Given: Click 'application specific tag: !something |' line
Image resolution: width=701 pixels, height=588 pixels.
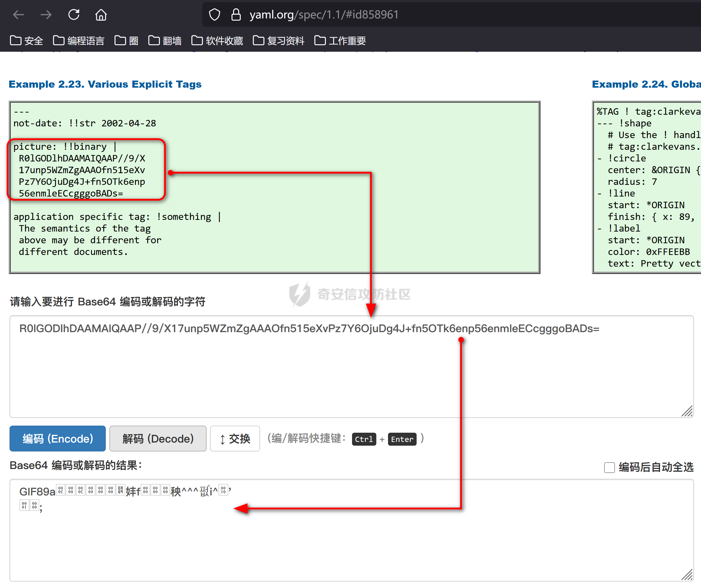Looking at the screenshot, I should point(117,217).
